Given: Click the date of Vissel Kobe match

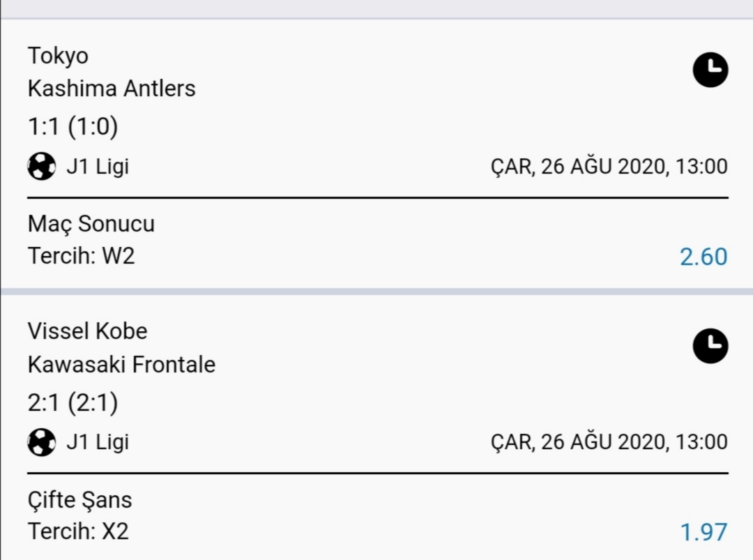Looking at the screenshot, I should [x=609, y=442].
